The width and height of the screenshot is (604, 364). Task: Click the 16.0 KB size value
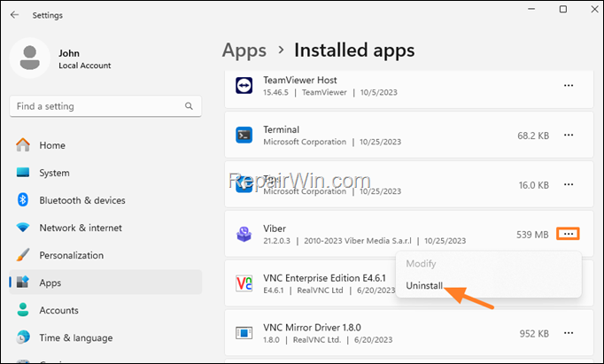point(533,185)
